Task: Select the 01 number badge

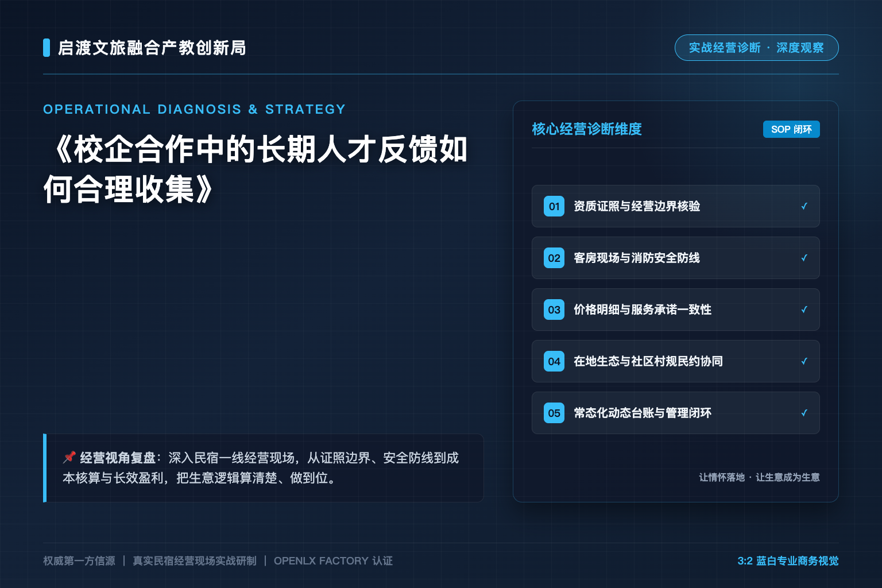Action: (554, 206)
